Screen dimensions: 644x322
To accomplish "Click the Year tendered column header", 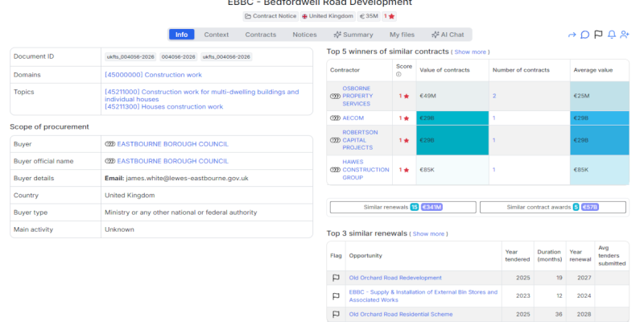I will (518, 255).
